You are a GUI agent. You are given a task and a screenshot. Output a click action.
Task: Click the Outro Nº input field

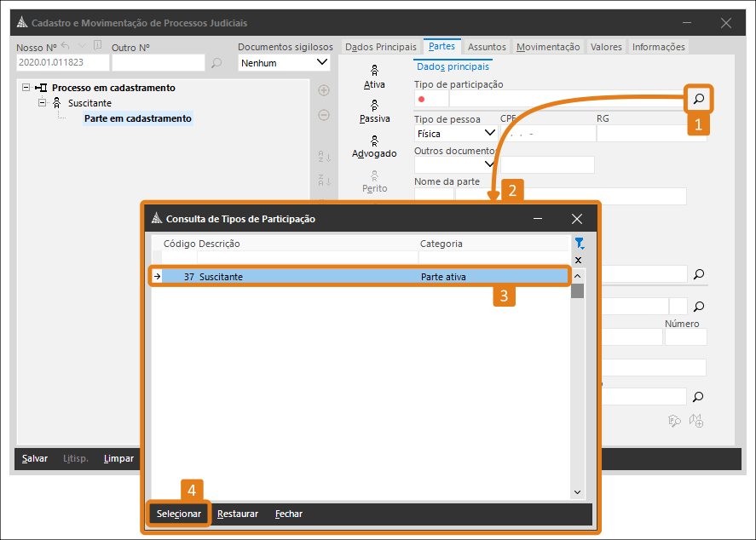[x=158, y=62]
